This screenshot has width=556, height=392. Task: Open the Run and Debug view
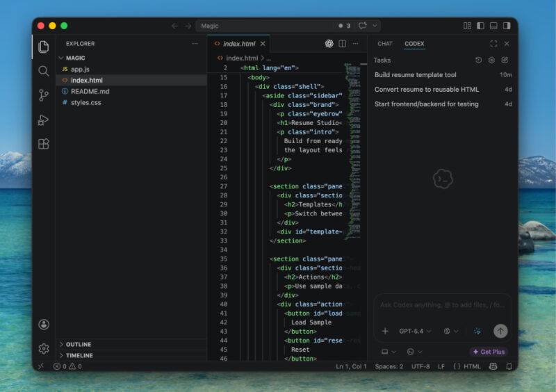tap(44, 120)
